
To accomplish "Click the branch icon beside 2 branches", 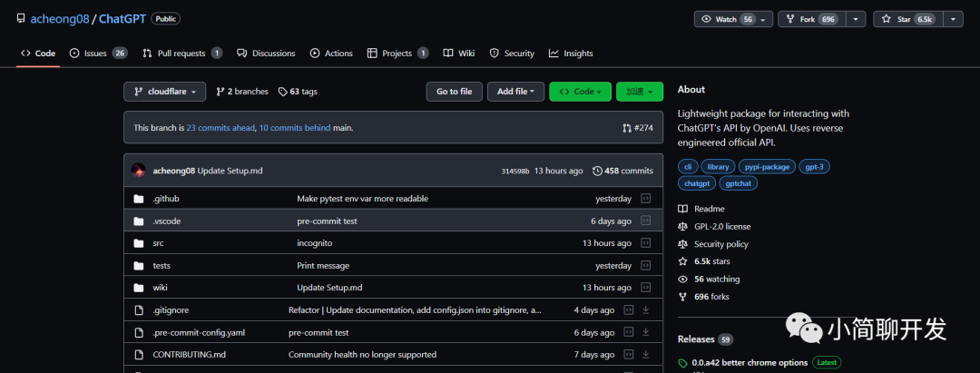I will click(220, 92).
